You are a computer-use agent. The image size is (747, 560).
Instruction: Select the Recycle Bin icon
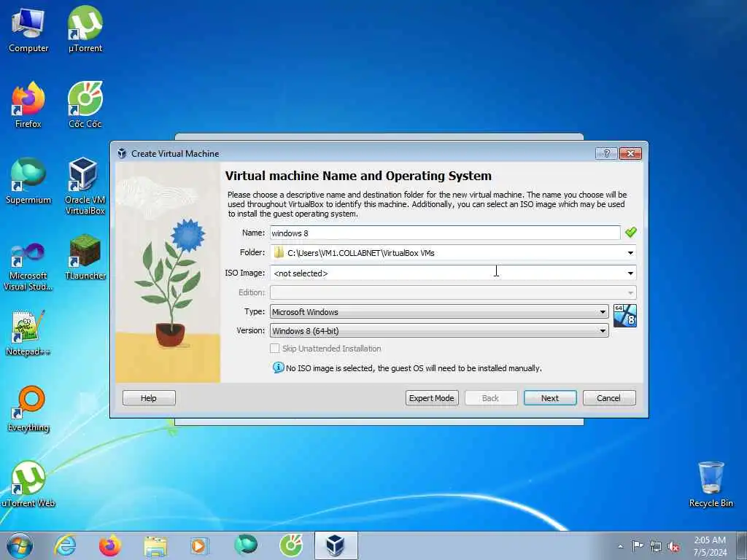coord(711,484)
